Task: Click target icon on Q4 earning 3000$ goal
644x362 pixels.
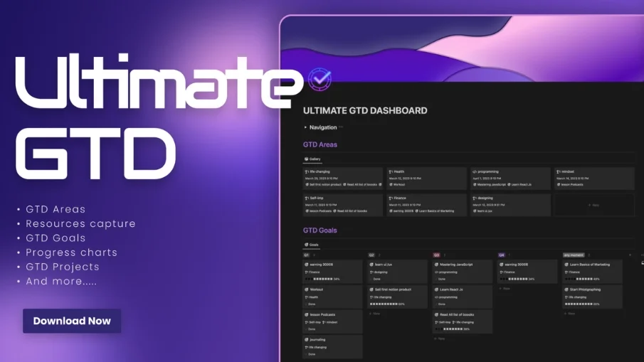Action: pos(501,265)
